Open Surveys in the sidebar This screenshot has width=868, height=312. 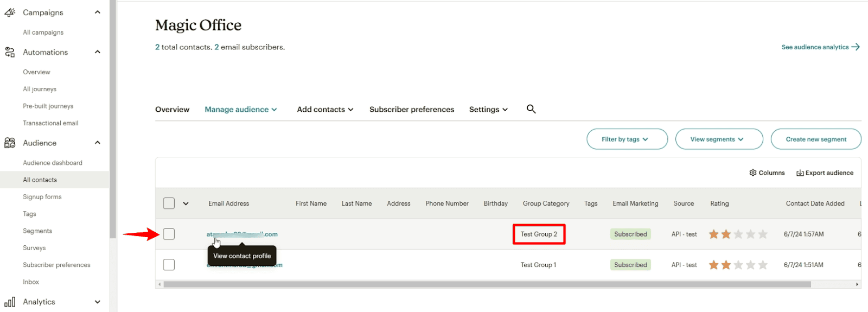point(34,248)
